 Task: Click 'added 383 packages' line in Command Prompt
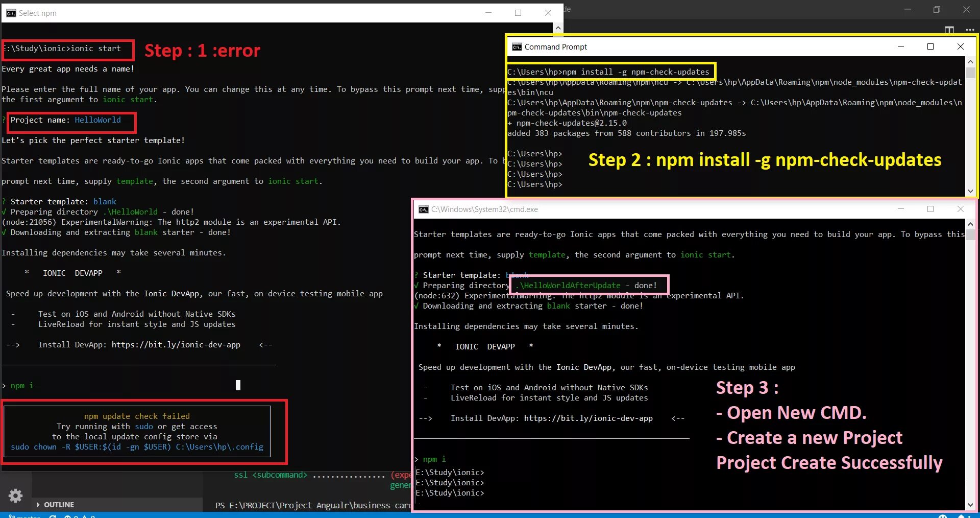[627, 133]
